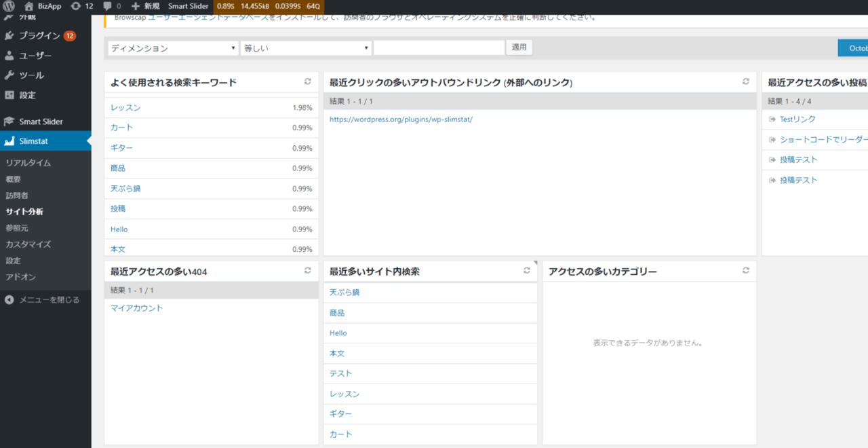Go to the 訪問者 submenu page
The height and width of the screenshot is (448, 868).
[17, 195]
